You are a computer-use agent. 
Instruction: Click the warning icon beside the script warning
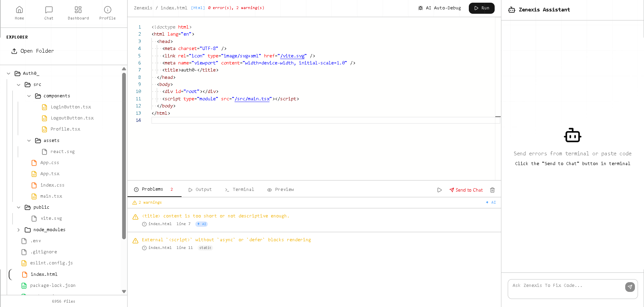(x=135, y=241)
